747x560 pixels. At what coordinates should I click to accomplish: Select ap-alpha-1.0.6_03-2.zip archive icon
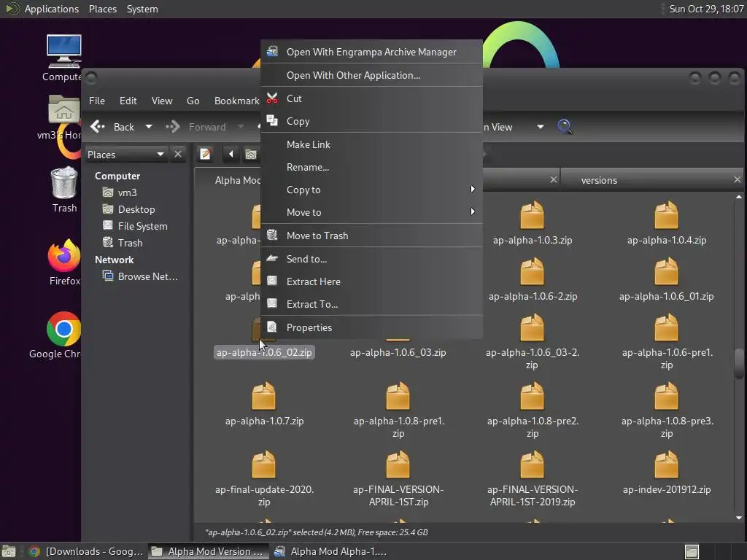(532, 327)
